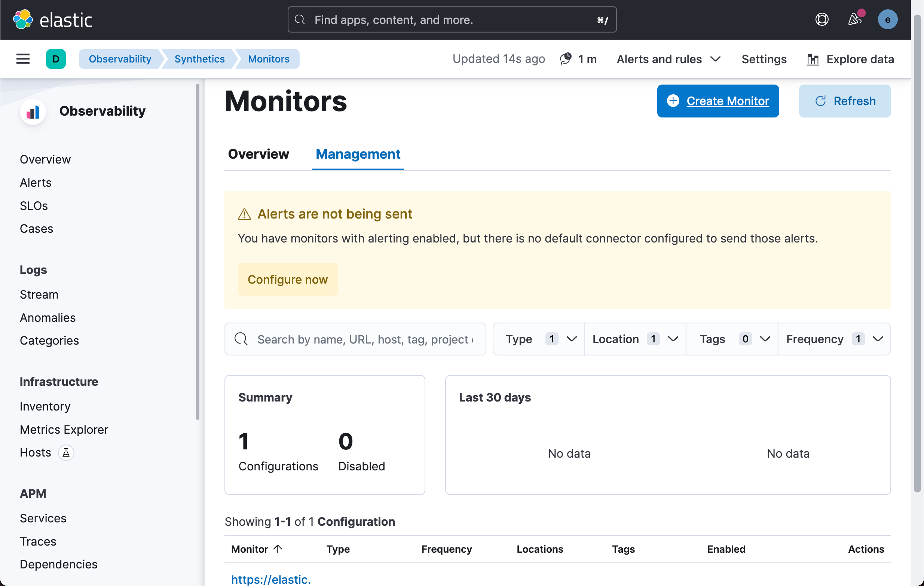This screenshot has height=586, width=924.
Task: Focus the monitor search field
Action: [x=364, y=339]
